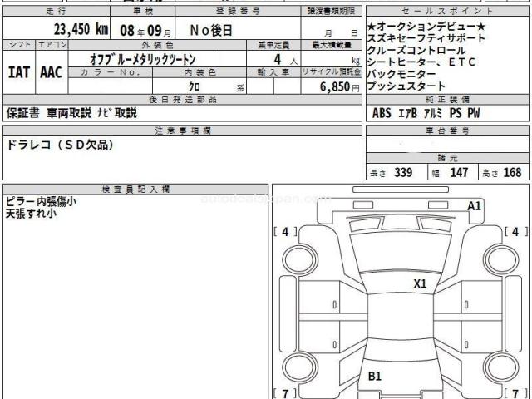532x399 pixels.
Task: Click the ドラレコ（SD欠品） caution note
Action: (x=59, y=145)
